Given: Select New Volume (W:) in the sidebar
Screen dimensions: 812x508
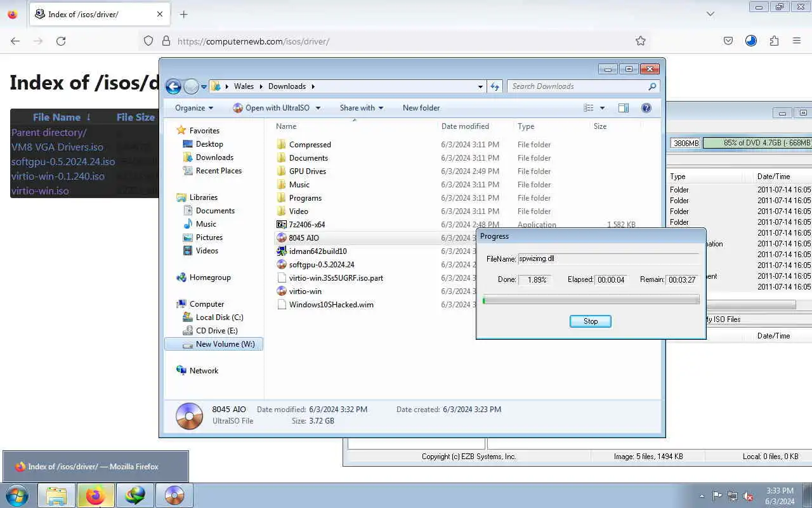Looking at the screenshot, I should 214,344.
